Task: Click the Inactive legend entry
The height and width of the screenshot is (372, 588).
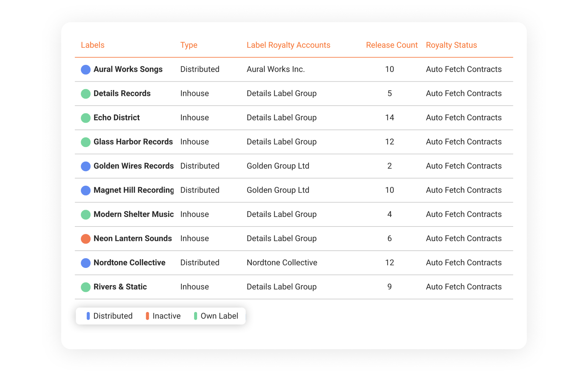Action: (x=166, y=316)
